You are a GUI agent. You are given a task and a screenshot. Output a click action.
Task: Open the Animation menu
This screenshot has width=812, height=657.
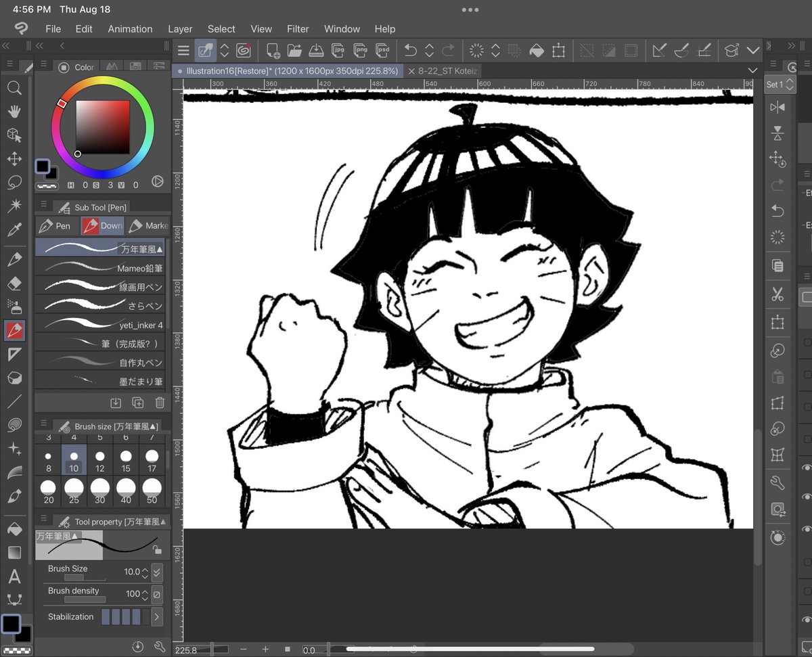(130, 29)
